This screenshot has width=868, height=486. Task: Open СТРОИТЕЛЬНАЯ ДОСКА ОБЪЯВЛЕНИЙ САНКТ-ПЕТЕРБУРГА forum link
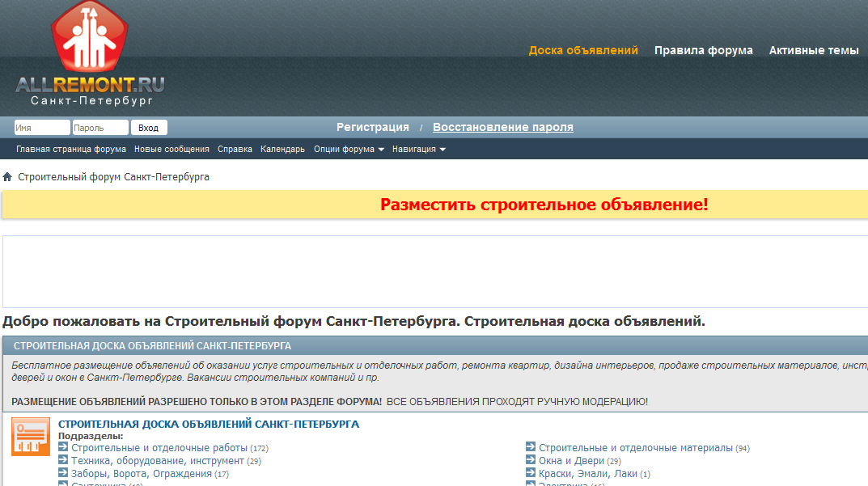point(209,424)
